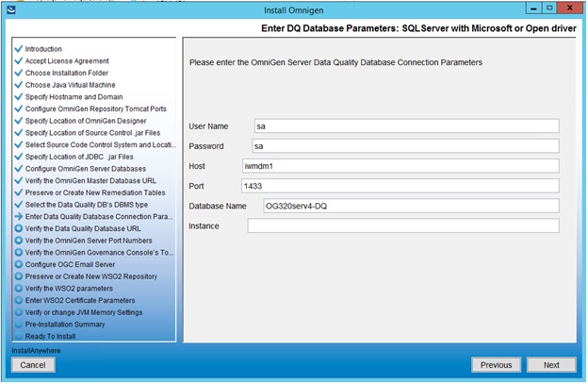Viewport: 588px width, 384px height.
Task: Click the Database Name label
Action: (218, 206)
